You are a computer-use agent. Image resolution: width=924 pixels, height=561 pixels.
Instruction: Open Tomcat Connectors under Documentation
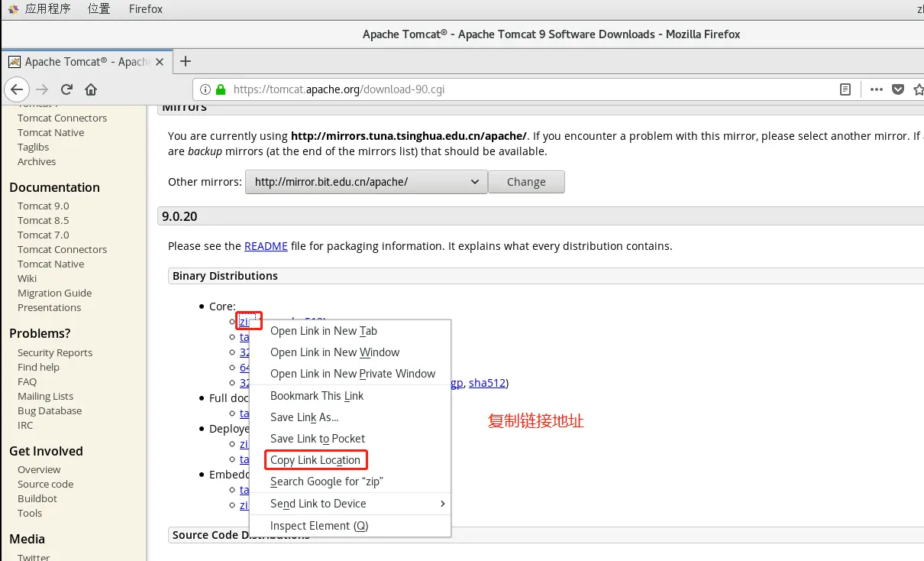pyautogui.click(x=62, y=249)
